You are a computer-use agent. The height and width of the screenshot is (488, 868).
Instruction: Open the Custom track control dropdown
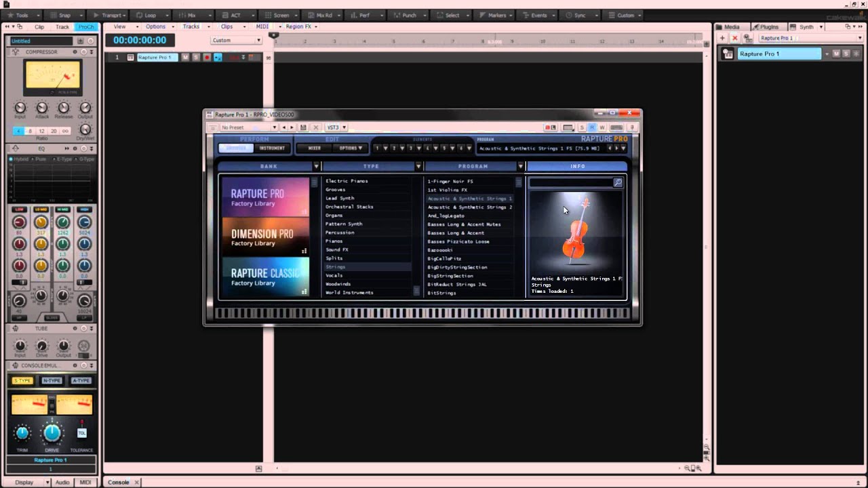(236, 40)
